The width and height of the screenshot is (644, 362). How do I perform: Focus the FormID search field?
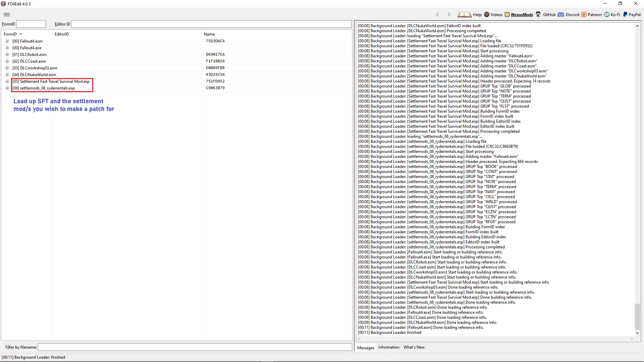click(31, 24)
